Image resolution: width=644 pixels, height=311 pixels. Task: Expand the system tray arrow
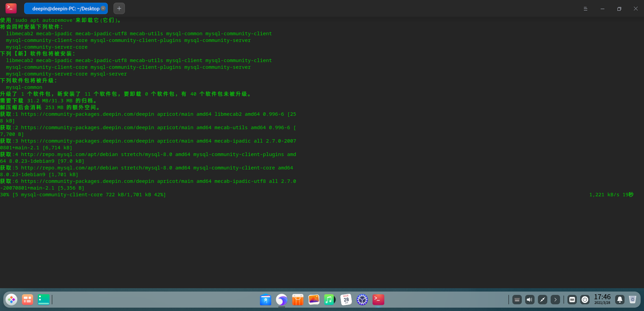pyautogui.click(x=555, y=300)
